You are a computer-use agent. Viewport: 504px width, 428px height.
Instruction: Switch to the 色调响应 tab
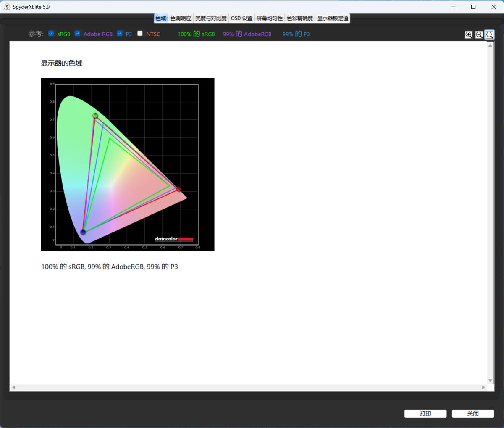181,18
